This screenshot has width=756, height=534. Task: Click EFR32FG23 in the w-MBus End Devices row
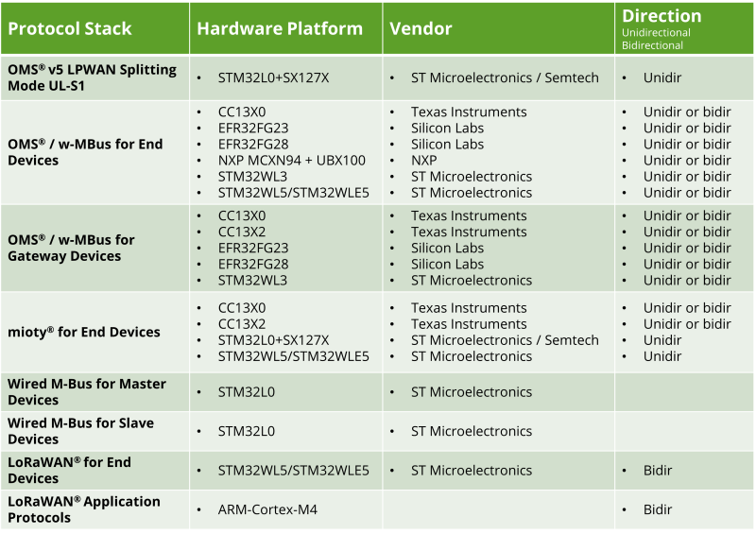253,128
